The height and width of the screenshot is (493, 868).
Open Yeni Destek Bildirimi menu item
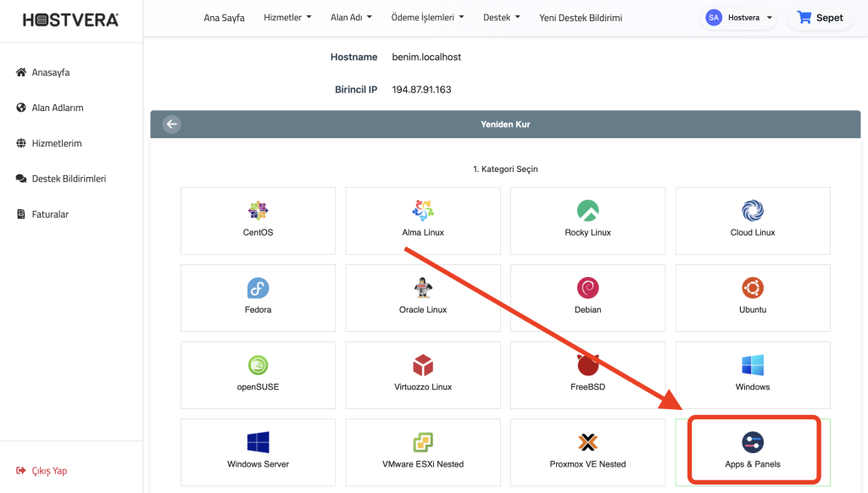point(581,18)
